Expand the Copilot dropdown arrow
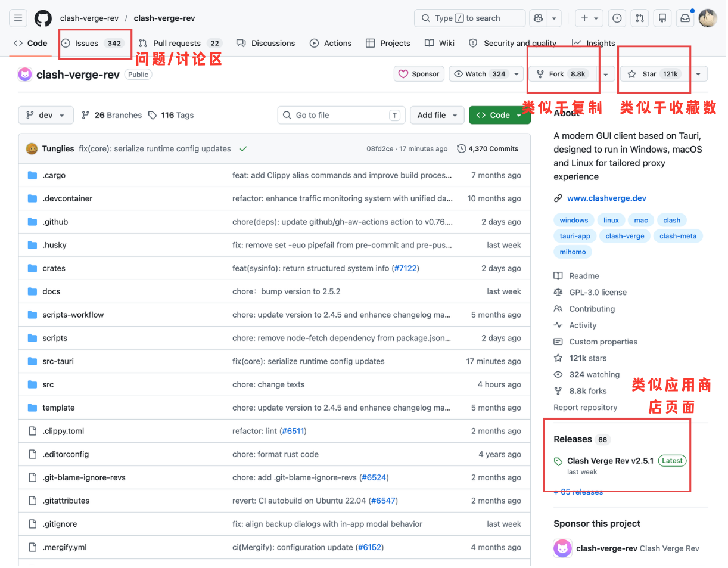This screenshot has width=728, height=568. pyautogui.click(x=554, y=18)
